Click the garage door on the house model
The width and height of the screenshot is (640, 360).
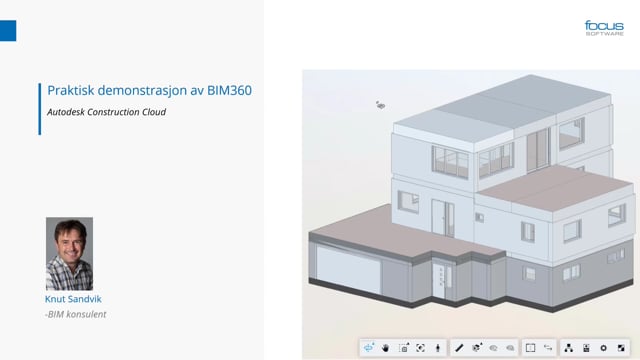348,269
